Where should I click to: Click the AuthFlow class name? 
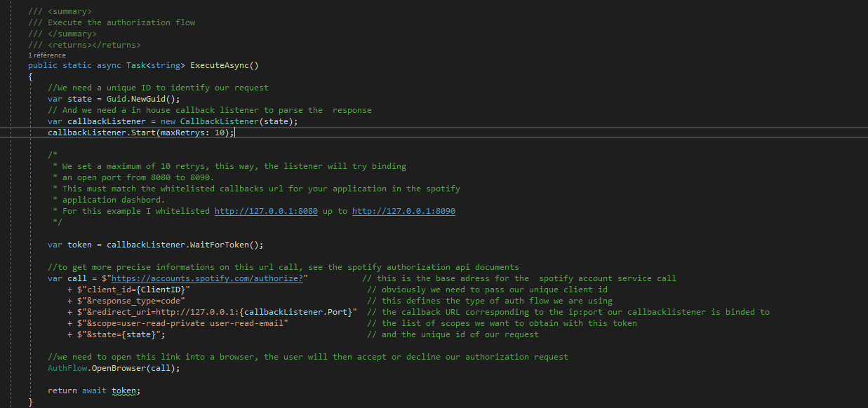tap(67, 368)
